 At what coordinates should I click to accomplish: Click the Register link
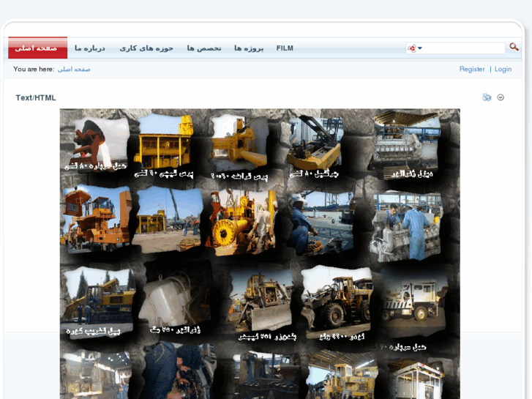point(472,70)
